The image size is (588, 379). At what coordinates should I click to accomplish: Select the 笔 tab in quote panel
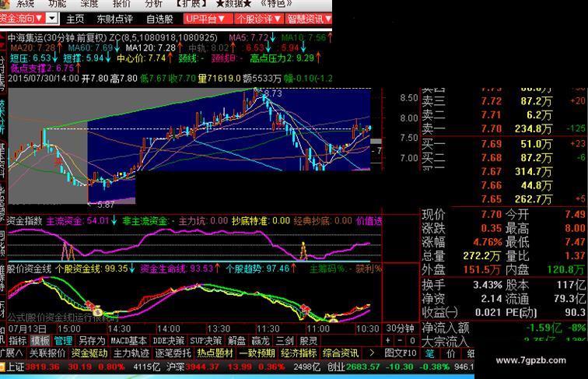[x=430, y=353]
